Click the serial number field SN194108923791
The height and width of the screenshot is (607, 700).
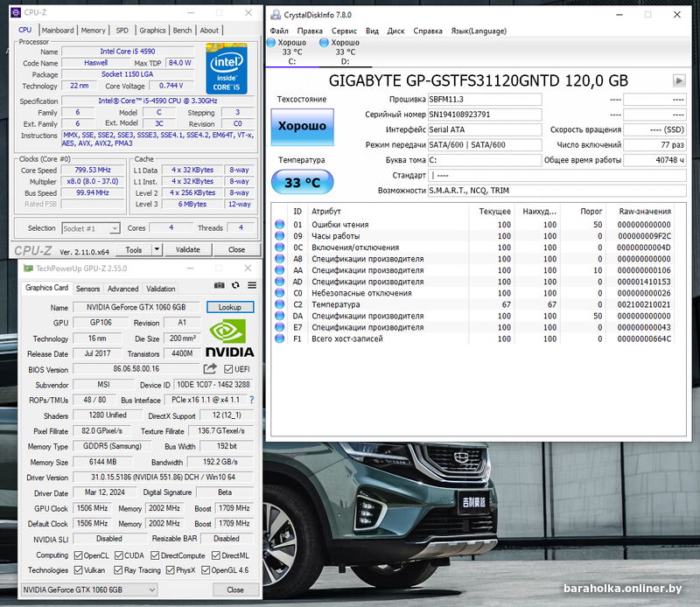[485, 115]
